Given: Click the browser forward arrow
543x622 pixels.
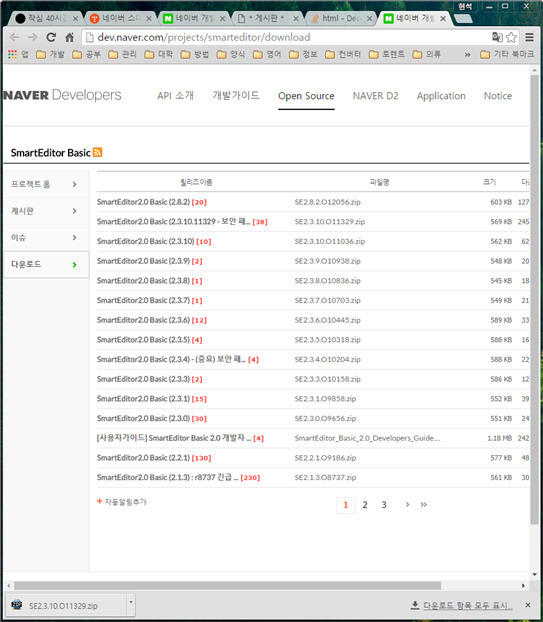Looking at the screenshot, I should coord(33,37).
